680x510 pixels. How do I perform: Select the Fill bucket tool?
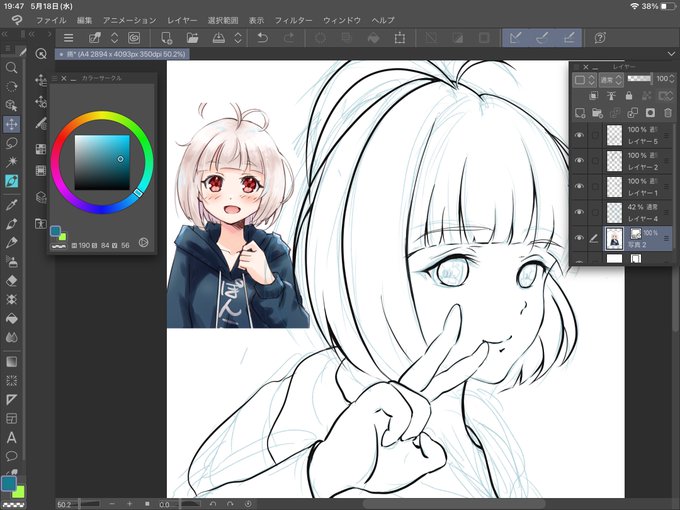(11, 319)
